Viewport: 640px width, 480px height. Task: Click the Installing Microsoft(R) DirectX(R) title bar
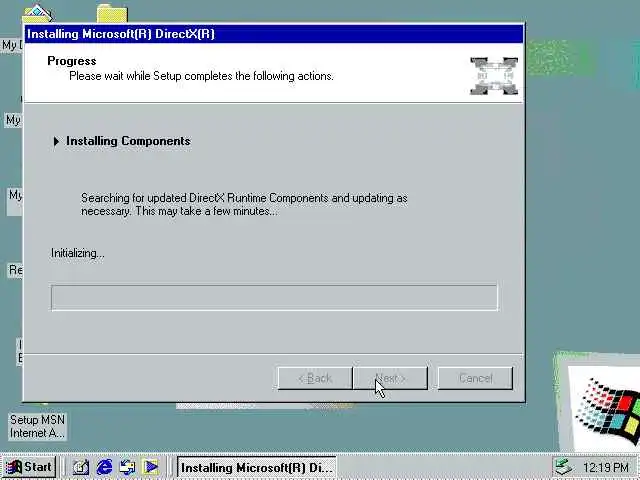point(274,34)
